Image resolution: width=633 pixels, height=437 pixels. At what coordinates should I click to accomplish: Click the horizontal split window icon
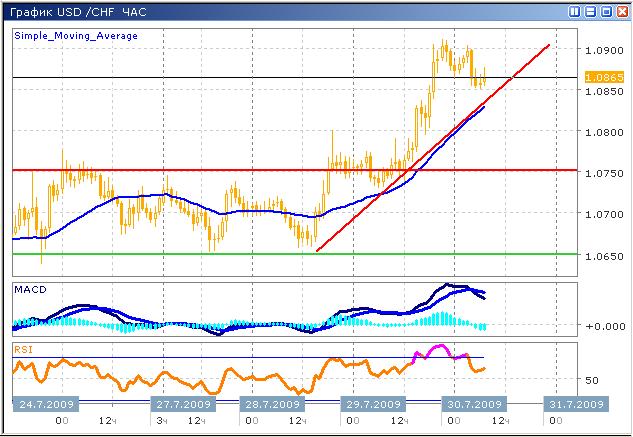tap(591, 11)
